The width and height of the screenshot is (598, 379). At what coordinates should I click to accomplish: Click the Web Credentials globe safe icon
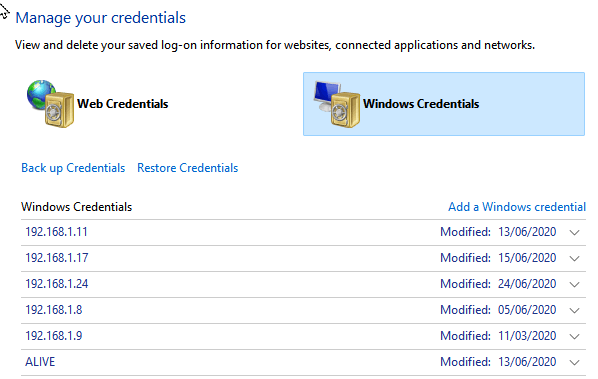click(x=50, y=104)
